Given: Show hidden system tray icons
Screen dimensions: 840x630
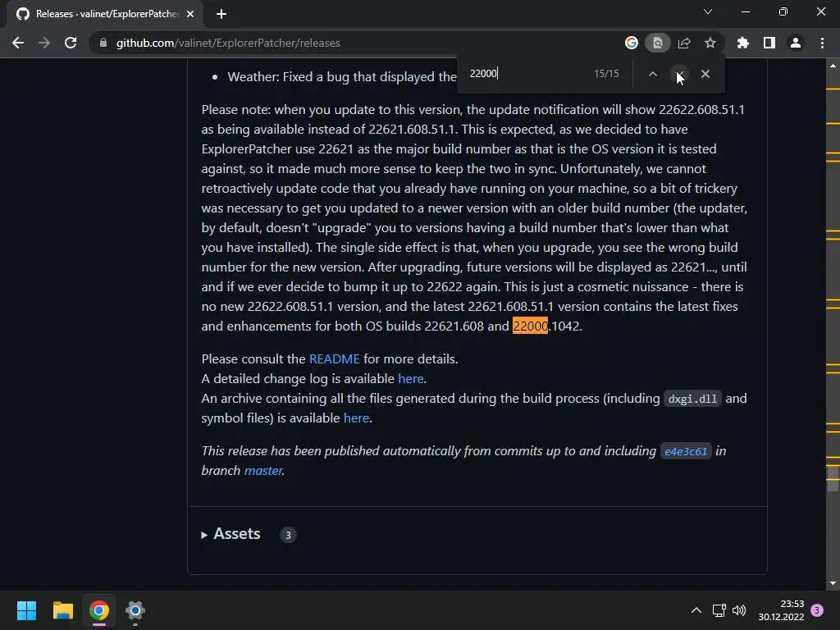Looking at the screenshot, I should click(x=696, y=610).
